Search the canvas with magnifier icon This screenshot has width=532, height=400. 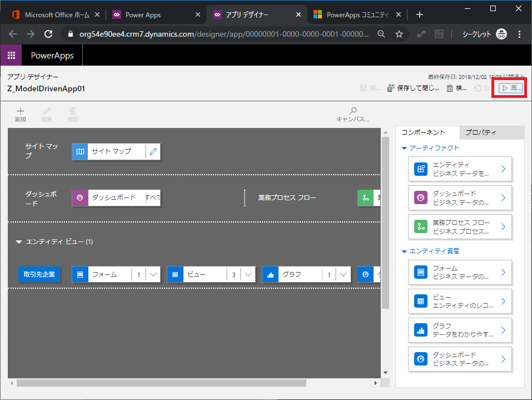353,111
